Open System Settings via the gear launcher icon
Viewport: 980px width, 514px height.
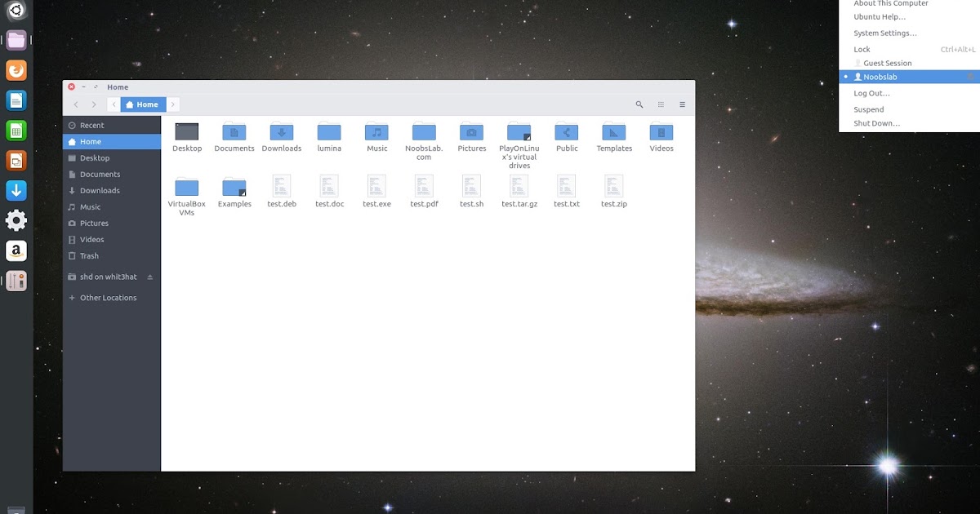pos(16,219)
